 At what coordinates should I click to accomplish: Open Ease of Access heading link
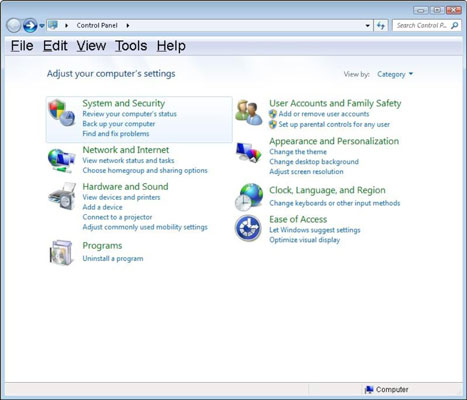point(298,219)
